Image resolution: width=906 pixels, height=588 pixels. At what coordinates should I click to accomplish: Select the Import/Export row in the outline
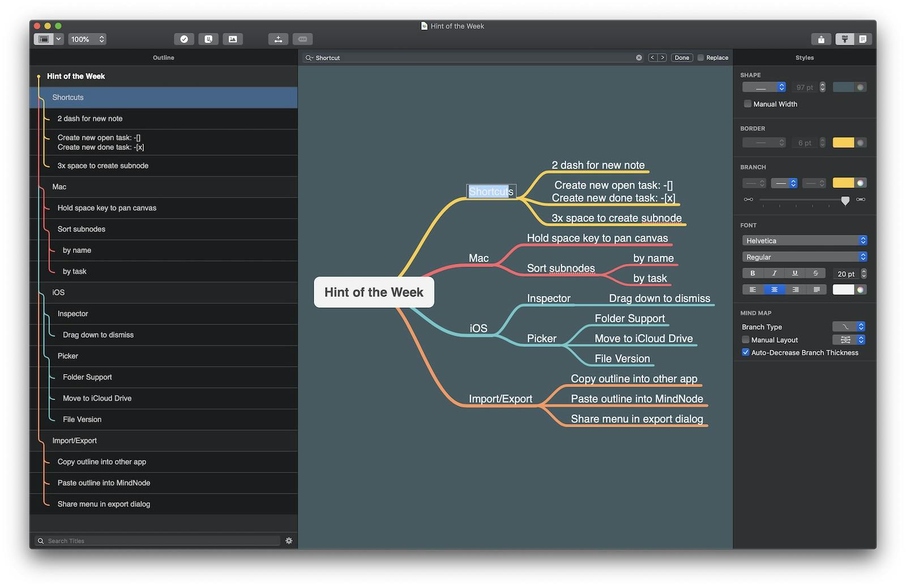[74, 440]
